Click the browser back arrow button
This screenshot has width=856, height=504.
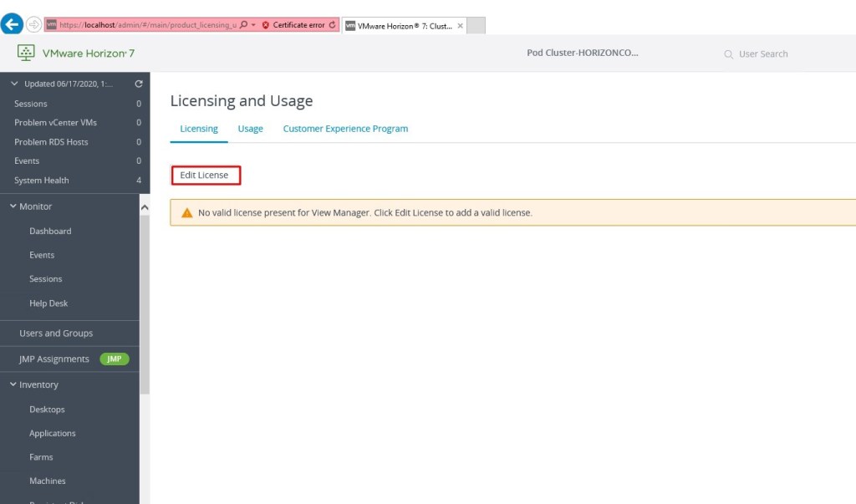click(x=12, y=25)
